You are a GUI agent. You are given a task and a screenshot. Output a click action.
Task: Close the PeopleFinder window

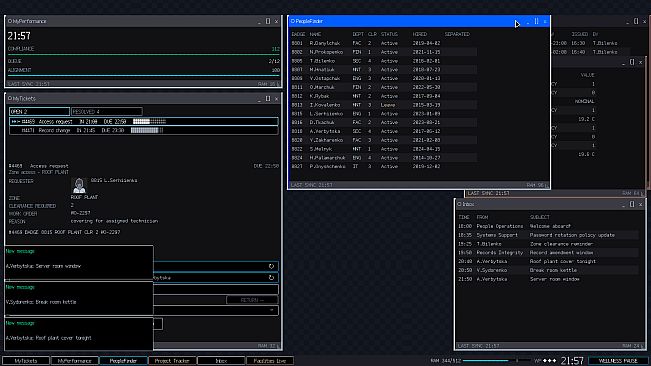click(545, 21)
